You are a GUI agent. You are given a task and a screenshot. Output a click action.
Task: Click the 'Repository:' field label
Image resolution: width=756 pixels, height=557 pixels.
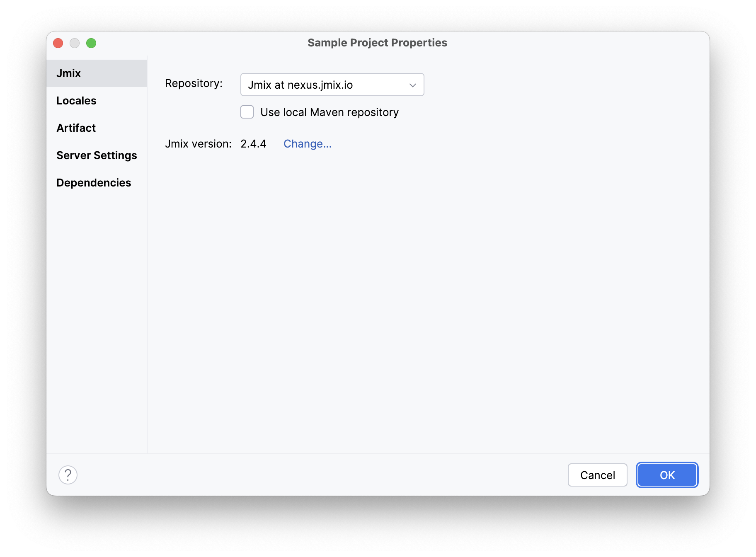(x=194, y=83)
